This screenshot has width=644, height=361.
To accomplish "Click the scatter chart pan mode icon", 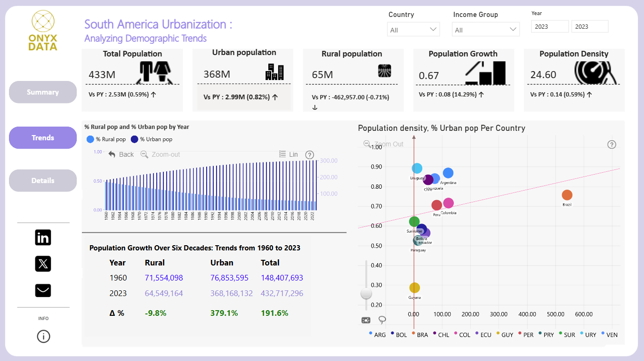I will pos(366,320).
